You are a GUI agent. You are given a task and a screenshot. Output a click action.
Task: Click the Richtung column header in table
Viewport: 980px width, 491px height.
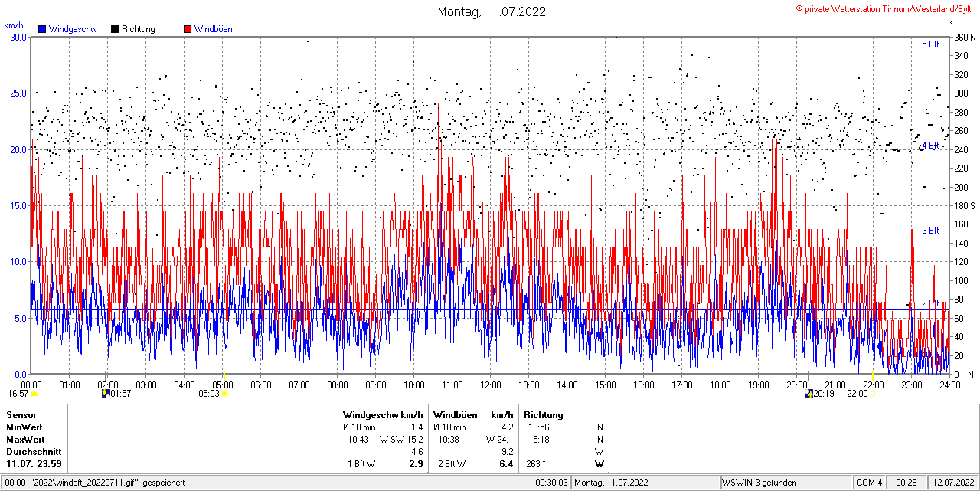tap(544, 415)
